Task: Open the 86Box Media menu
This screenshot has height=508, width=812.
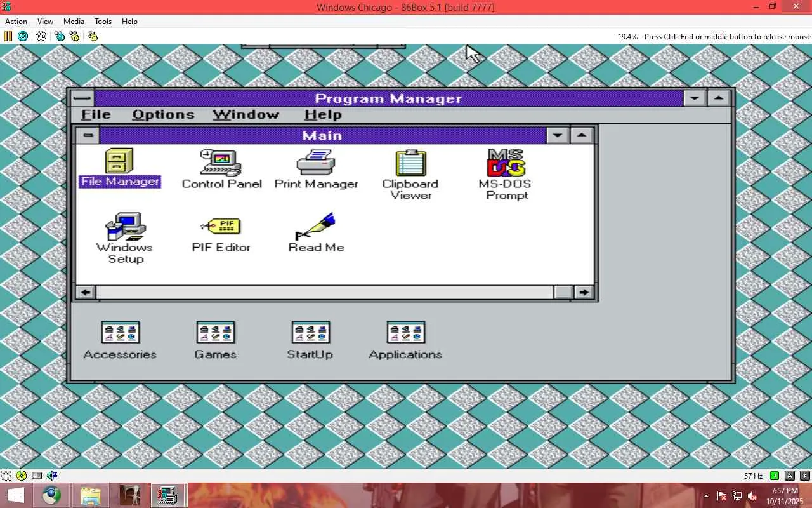Action: [x=74, y=21]
